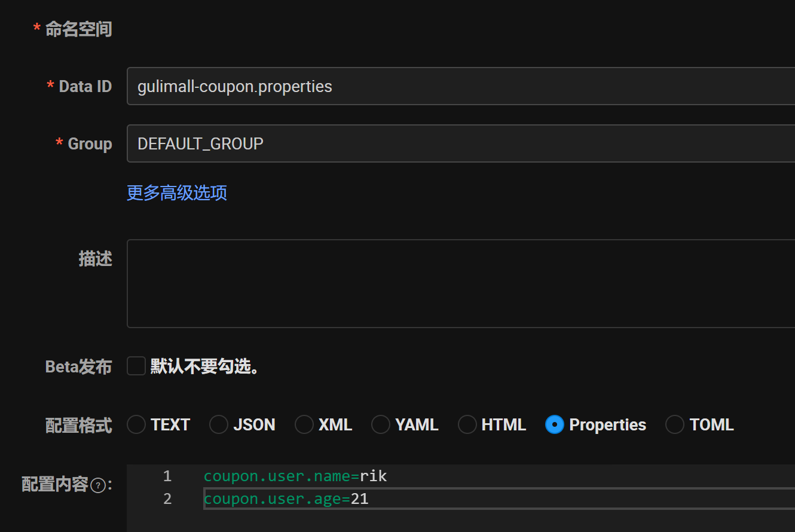This screenshot has height=532, width=795.
Task: Select TEXT config format
Action: pos(136,424)
